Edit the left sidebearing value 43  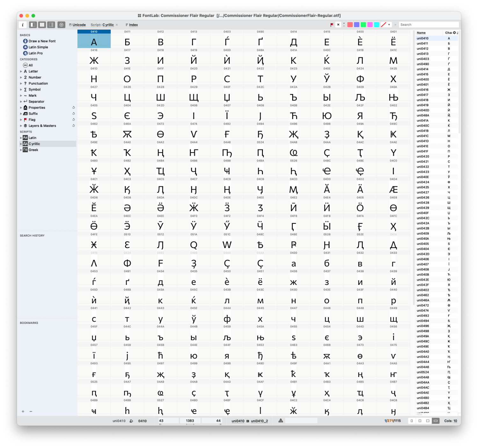pos(168,421)
